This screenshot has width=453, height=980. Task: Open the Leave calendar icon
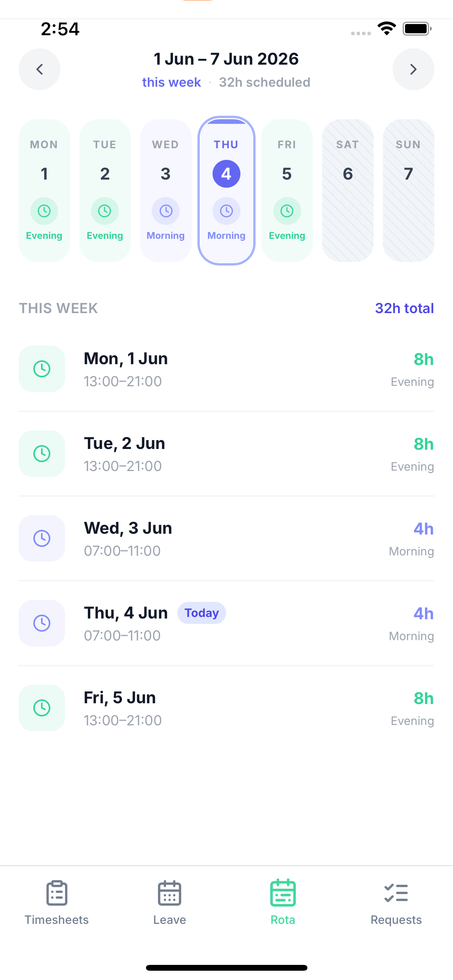(x=170, y=893)
